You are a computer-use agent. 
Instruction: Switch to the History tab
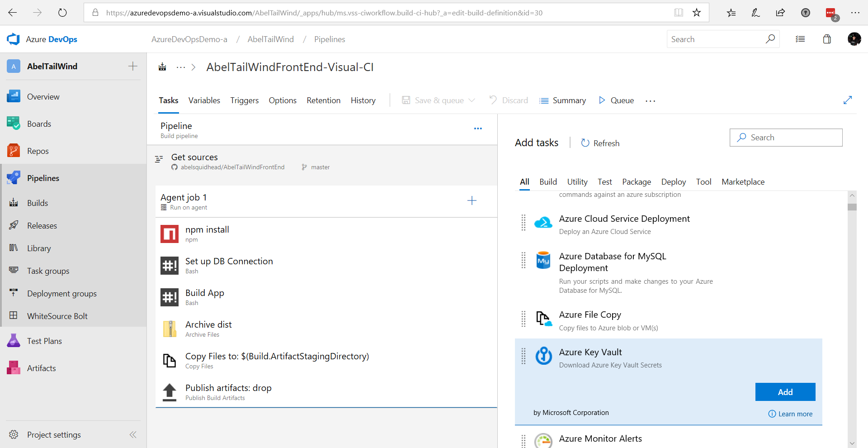pos(363,100)
